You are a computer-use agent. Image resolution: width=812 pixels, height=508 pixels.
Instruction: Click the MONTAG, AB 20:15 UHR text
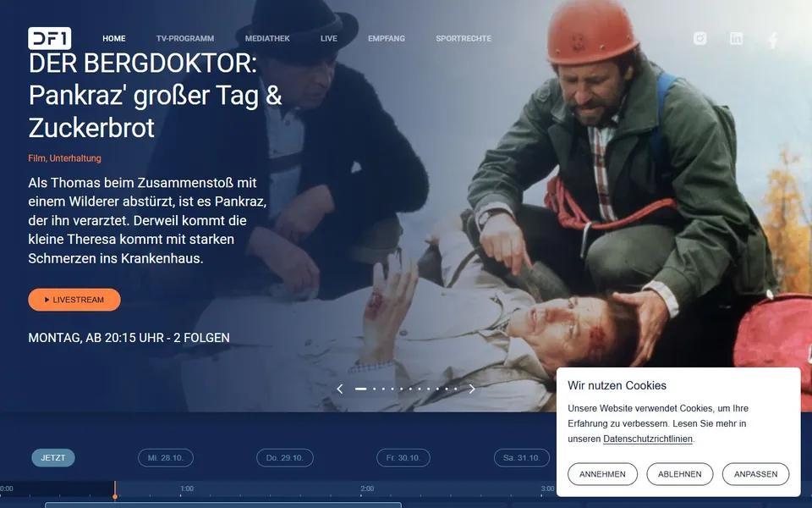(x=129, y=338)
